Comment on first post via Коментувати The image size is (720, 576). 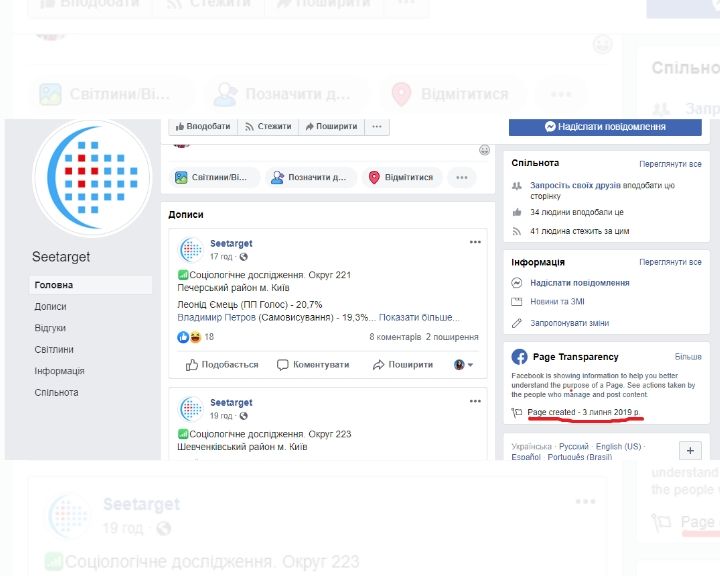[x=313, y=365]
